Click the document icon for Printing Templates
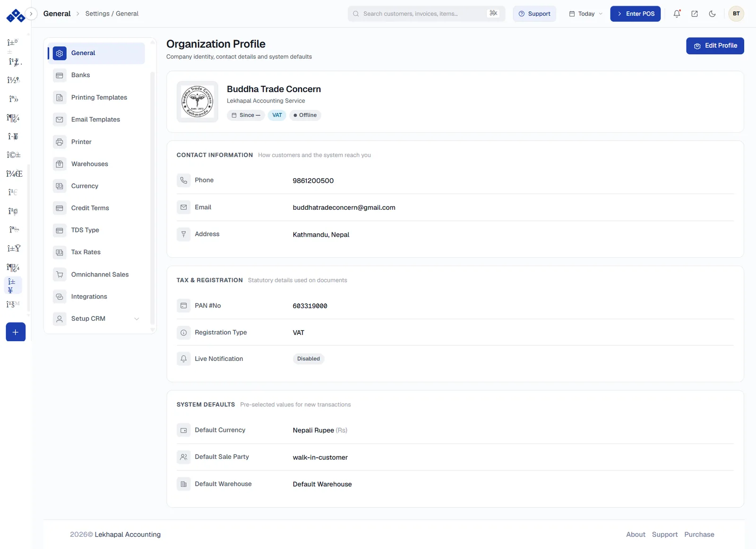The width and height of the screenshot is (756, 549). [60, 98]
